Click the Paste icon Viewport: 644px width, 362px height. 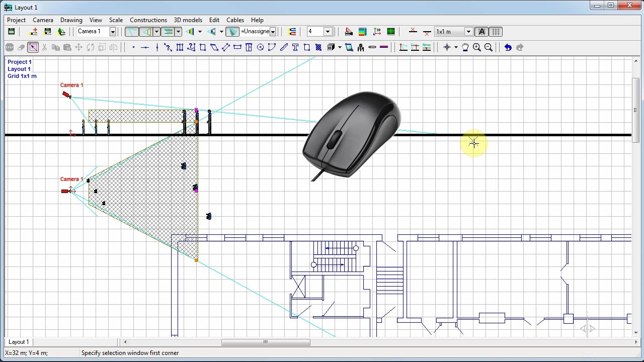tap(67, 47)
